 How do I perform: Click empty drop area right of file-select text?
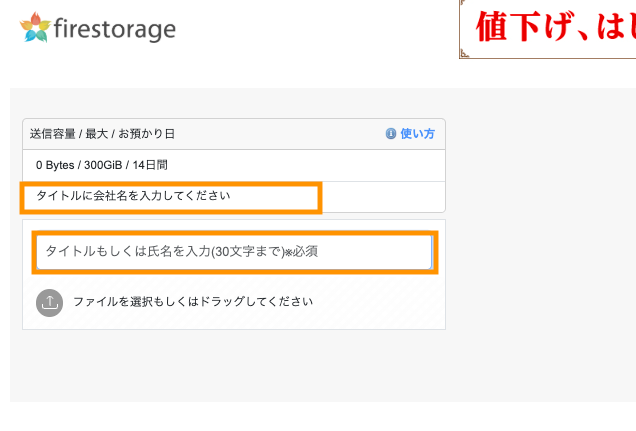[x=380, y=302]
